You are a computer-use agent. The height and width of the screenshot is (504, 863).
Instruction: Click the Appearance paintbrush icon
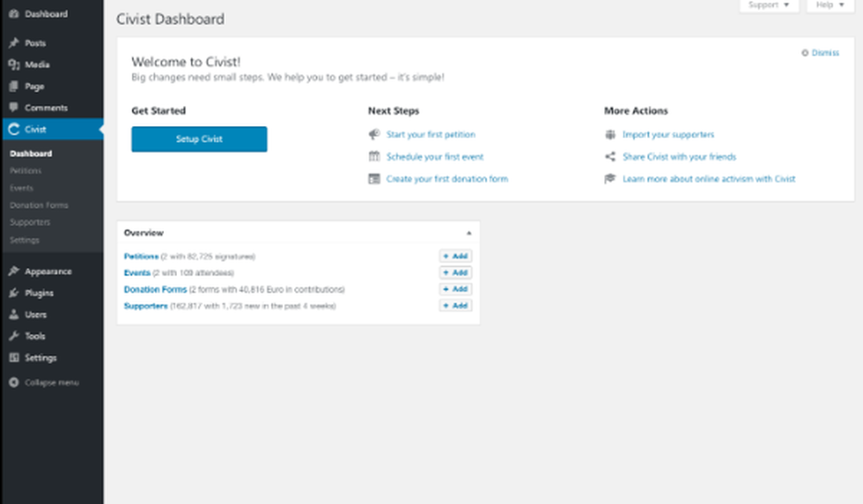tap(14, 271)
